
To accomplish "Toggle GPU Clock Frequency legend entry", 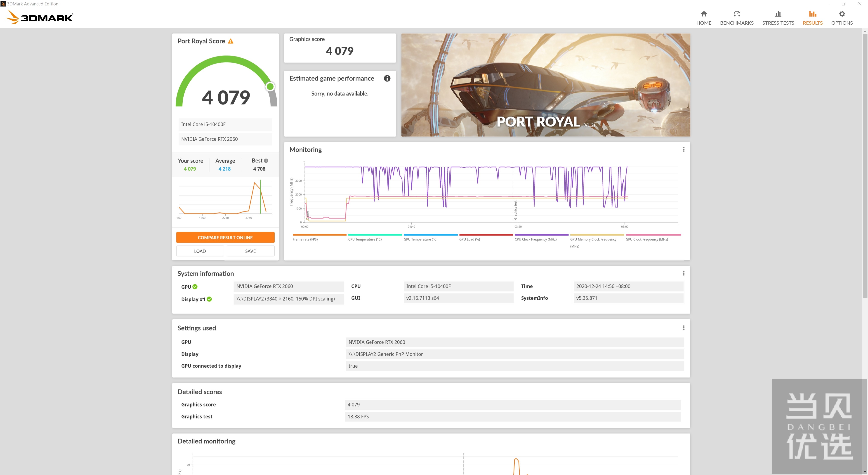I will [x=653, y=237].
